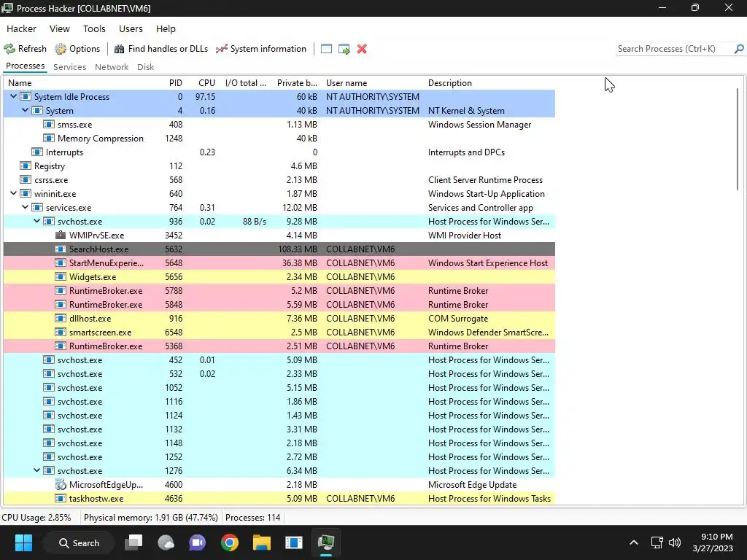
Task: Switch to the Services tab
Action: 69,67
